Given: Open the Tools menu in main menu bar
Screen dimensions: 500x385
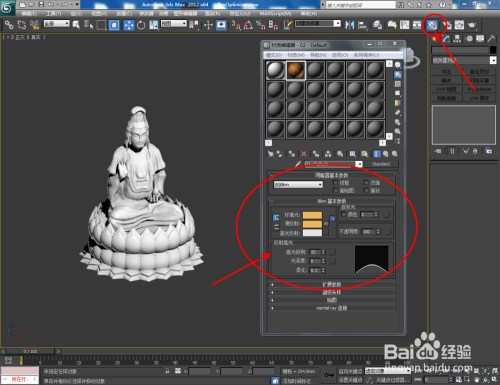Looking at the screenshot, I should (53, 14).
